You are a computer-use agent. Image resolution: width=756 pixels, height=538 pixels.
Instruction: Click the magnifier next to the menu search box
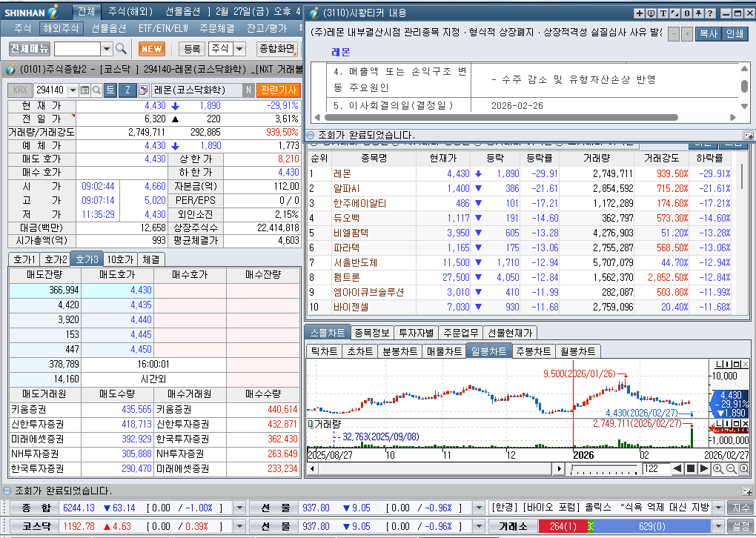[121, 49]
